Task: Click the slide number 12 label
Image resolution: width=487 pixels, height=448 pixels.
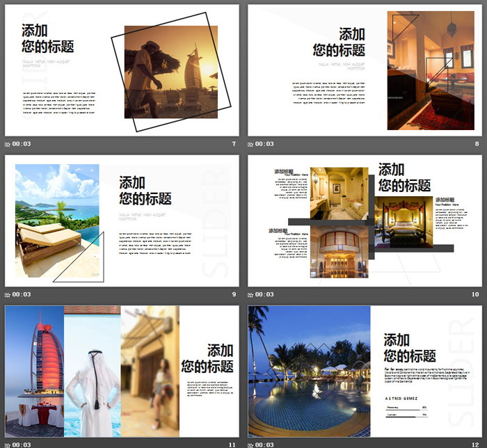Action: coord(475,445)
